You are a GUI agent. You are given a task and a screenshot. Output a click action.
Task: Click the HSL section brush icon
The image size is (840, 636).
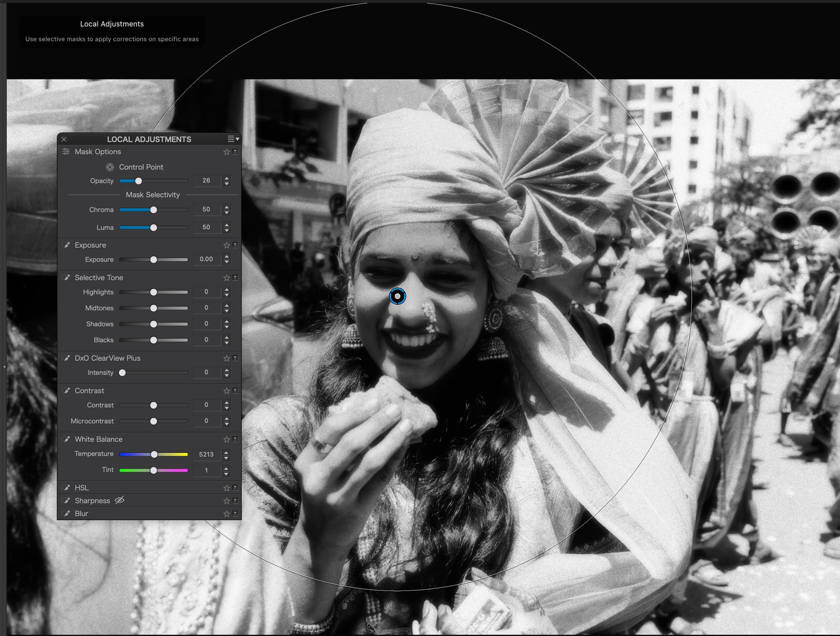tap(66, 488)
